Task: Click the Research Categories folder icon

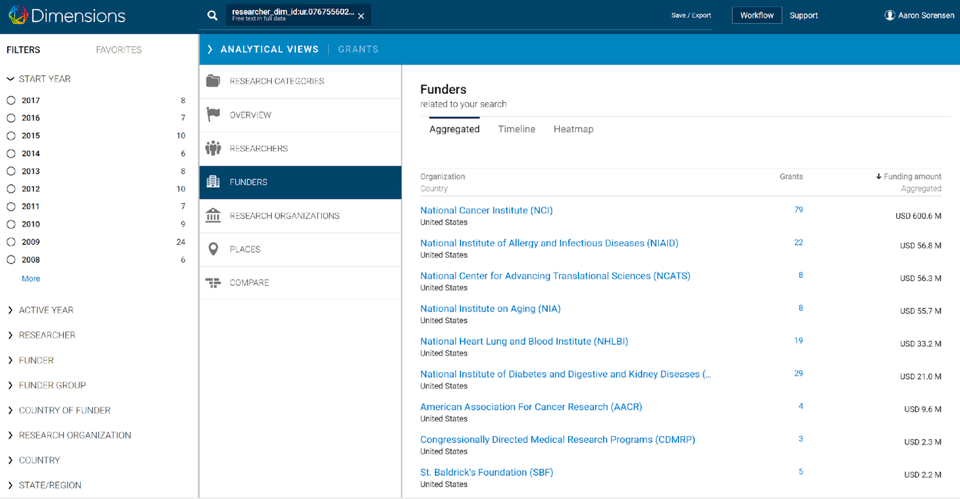Action: 213,81
